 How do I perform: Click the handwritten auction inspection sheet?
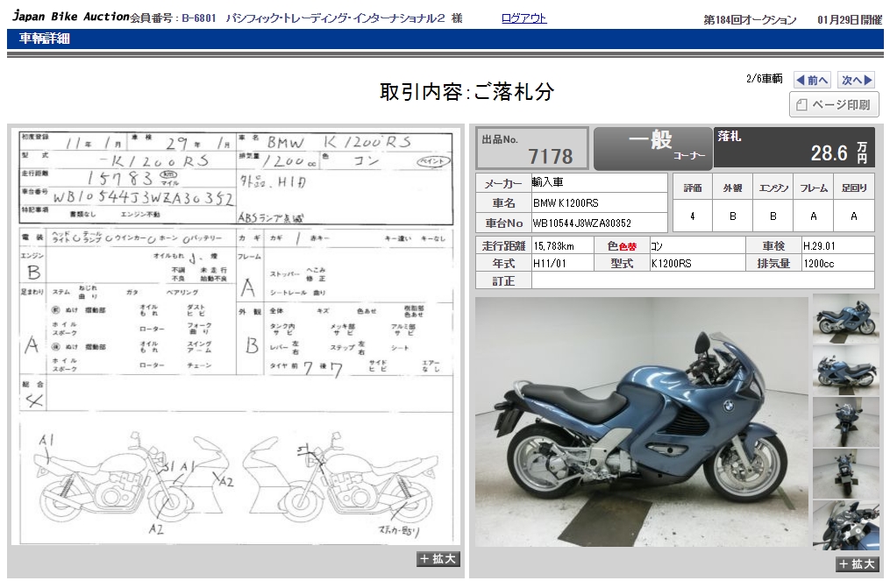click(237, 263)
